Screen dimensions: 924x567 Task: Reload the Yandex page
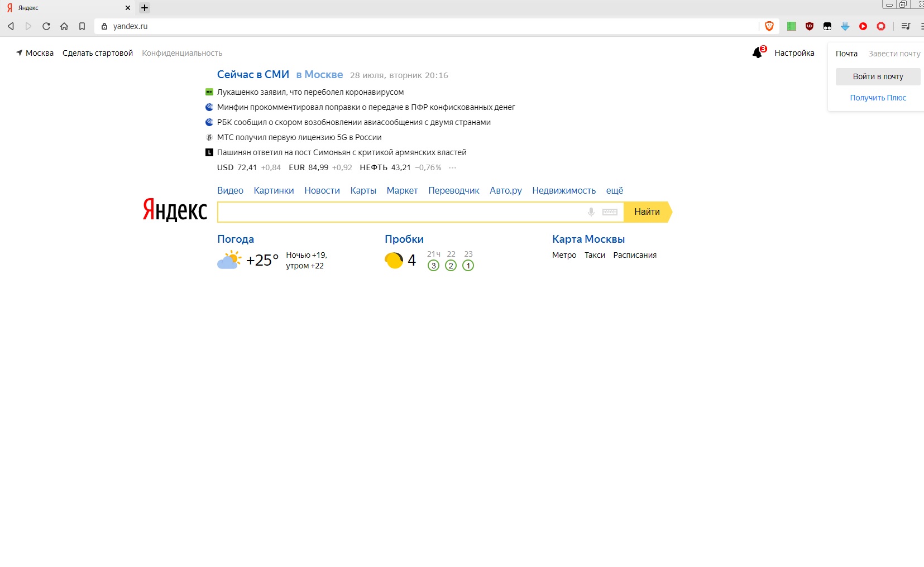click(46, 26)
